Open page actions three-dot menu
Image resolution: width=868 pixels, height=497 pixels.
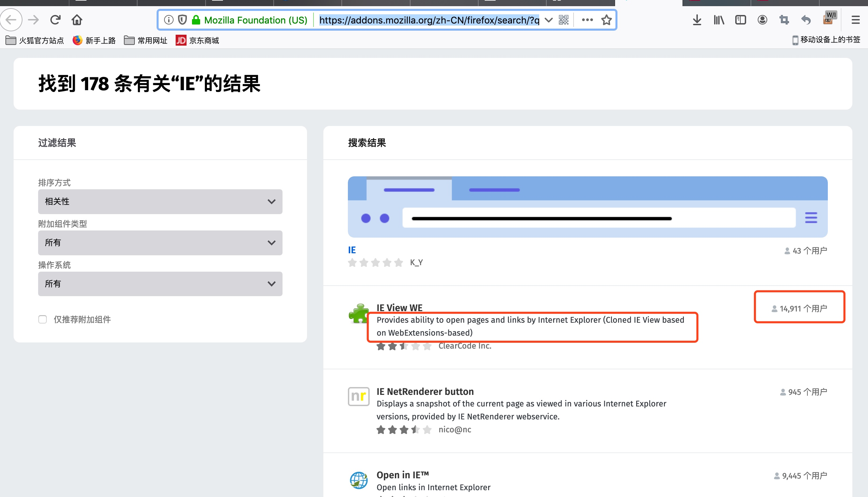588,20
